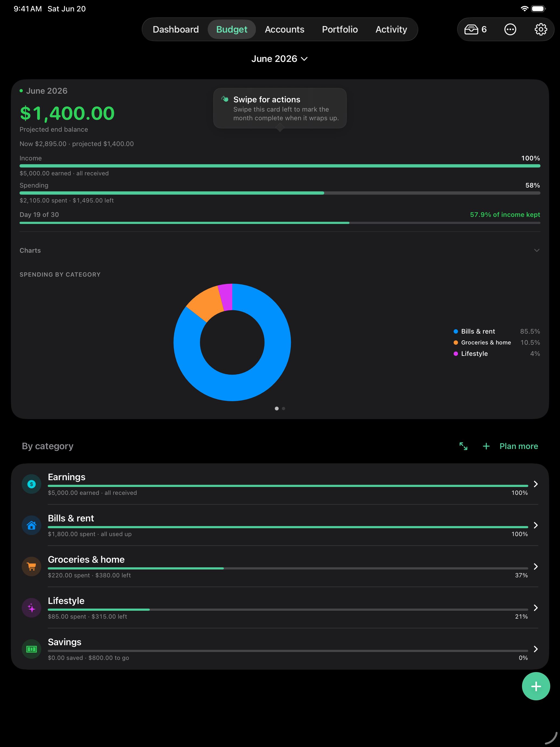The width and height of the screenshot is (560, 747).
Task: Open the more options ellipsis menu
Action: click(x=510, y=29)
